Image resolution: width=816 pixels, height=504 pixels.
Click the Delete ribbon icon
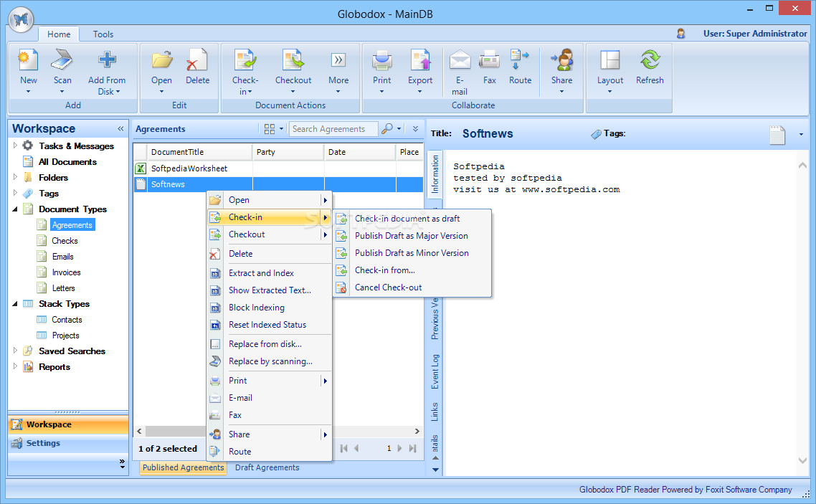197,60
